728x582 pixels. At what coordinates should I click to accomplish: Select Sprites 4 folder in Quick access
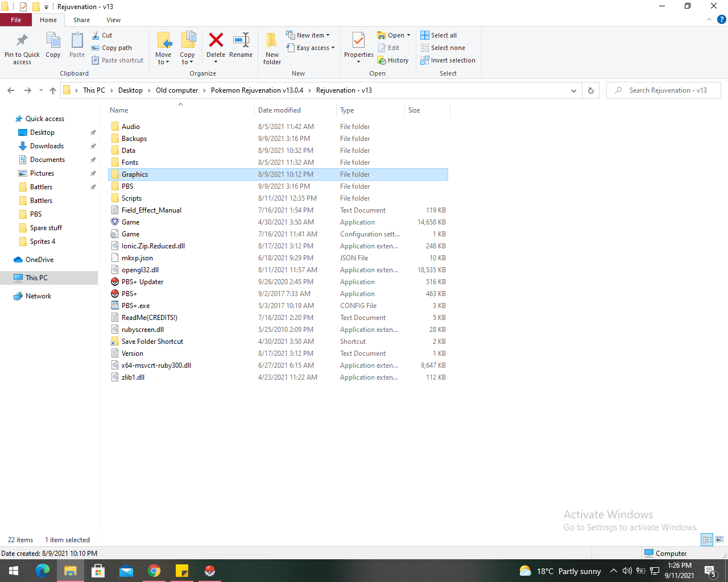[43, 242]
